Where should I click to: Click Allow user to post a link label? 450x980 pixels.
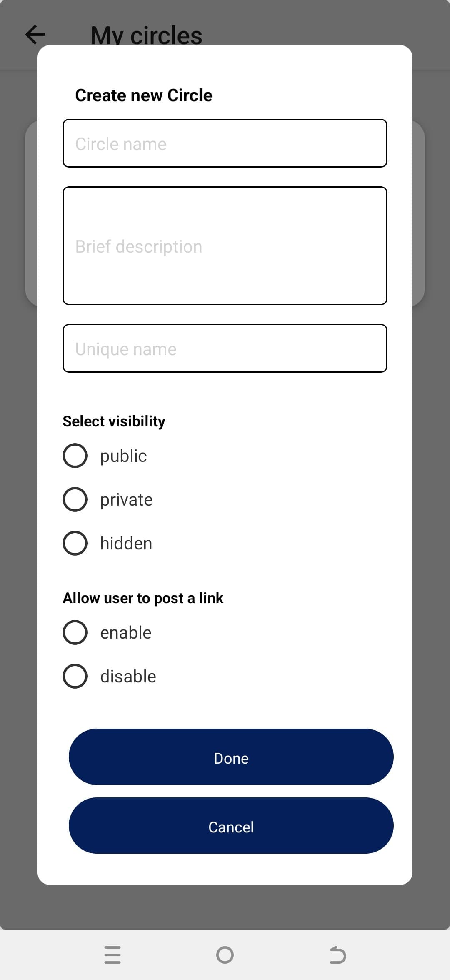(x=143, y=598)
